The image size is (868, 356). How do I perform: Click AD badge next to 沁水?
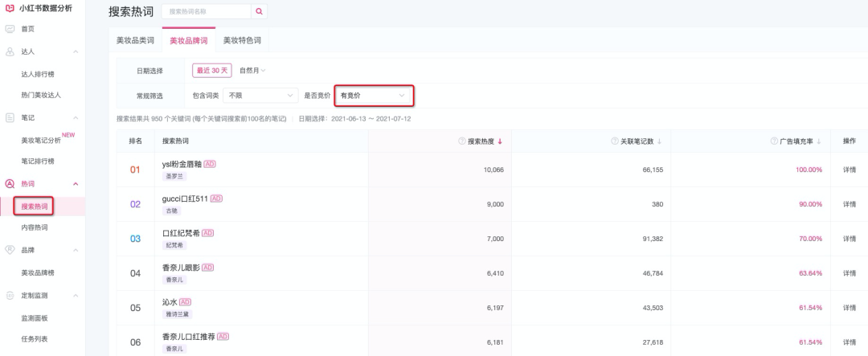tap(185, 301)
